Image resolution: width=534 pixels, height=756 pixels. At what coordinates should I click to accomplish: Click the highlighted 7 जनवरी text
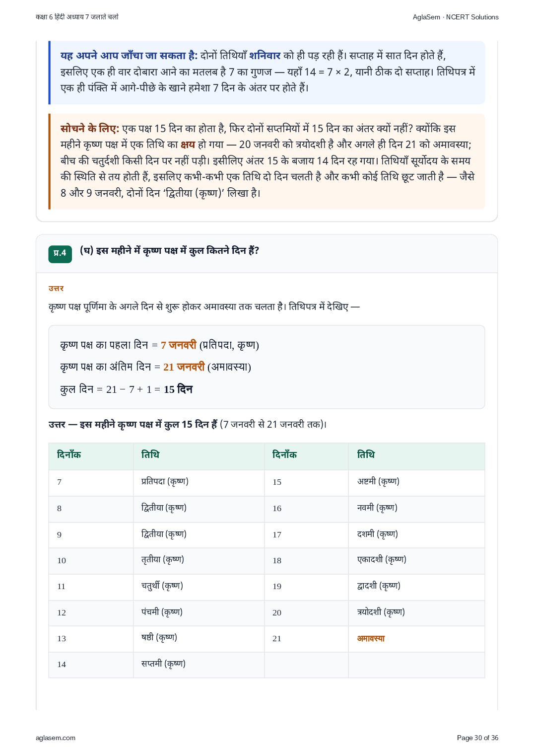click(x=179, y=345)
